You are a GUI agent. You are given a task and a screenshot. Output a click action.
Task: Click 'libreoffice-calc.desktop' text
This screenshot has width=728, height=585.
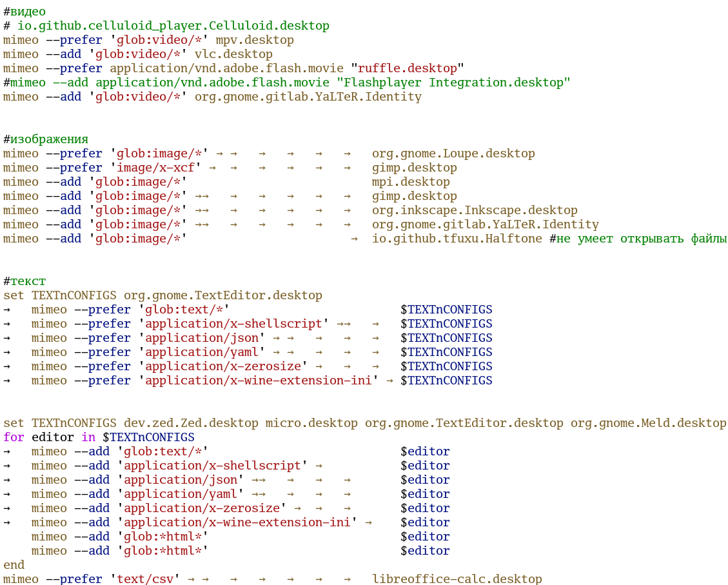(457, 579)
